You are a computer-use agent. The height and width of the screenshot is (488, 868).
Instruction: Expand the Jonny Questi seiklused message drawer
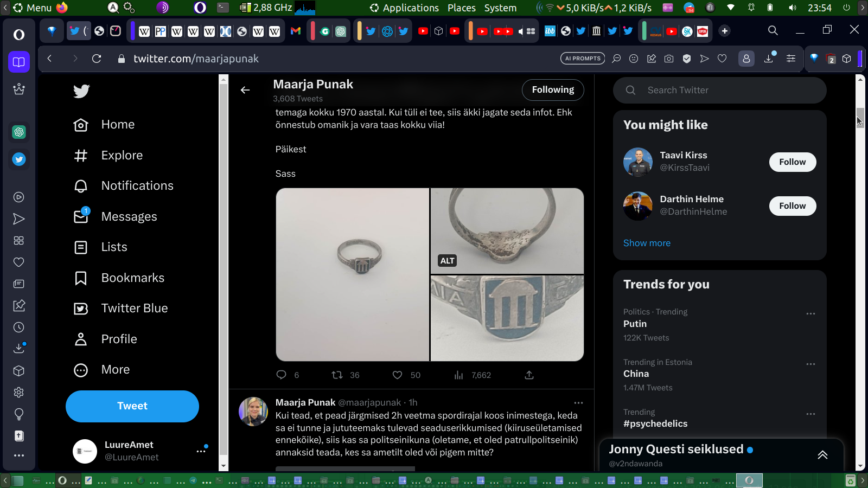pos(822,455)
